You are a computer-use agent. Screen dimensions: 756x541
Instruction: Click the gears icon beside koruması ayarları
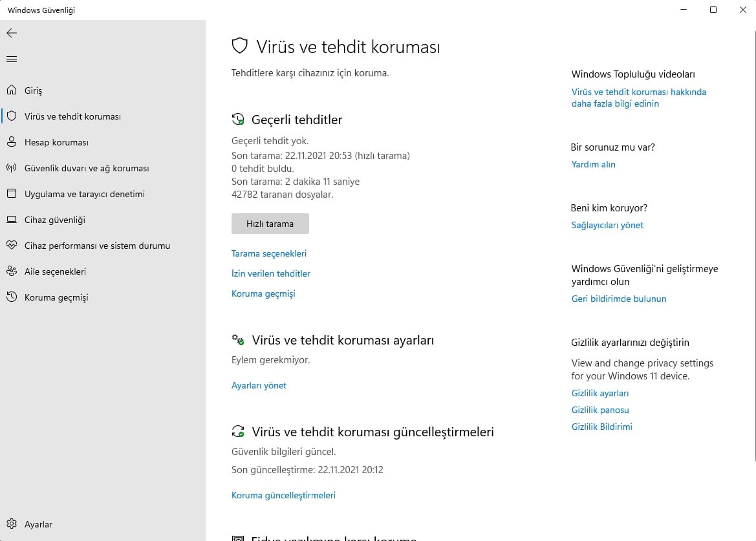click(238, 339)
